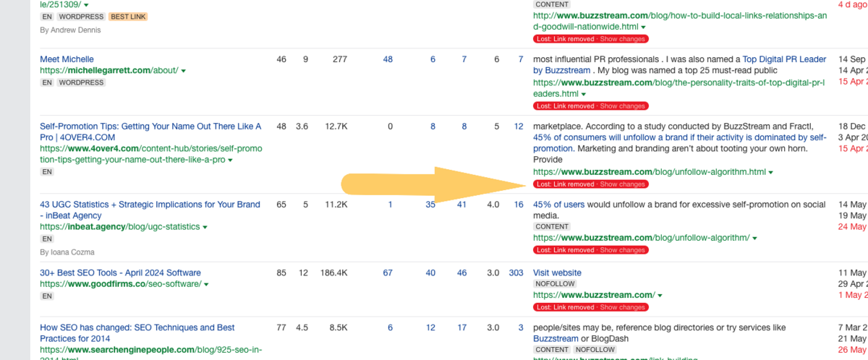
Task: Click Show changes under unfollow-algorithm.html link
Action: tap(622, 184)
